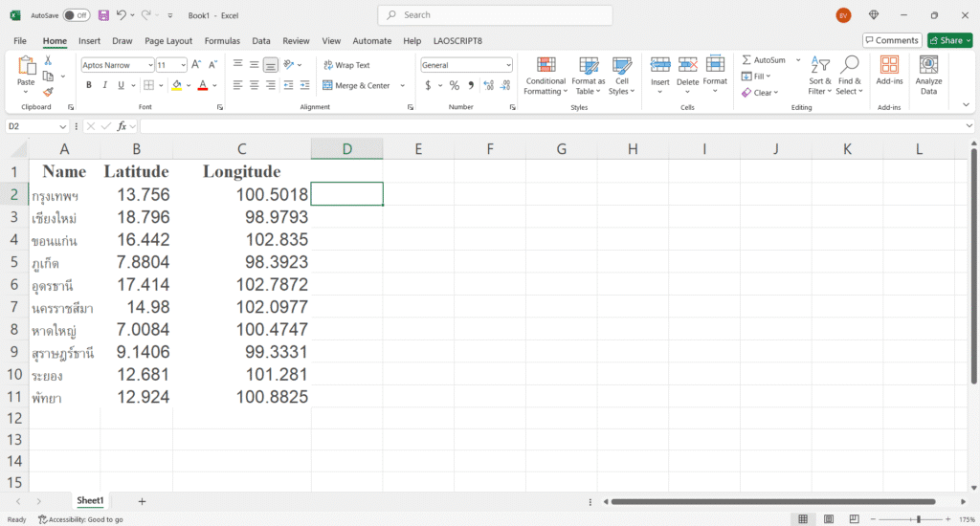The width and height of the screenshot is (980, 526).
Task: Click the Comments button
Action: tap(892, 40)
